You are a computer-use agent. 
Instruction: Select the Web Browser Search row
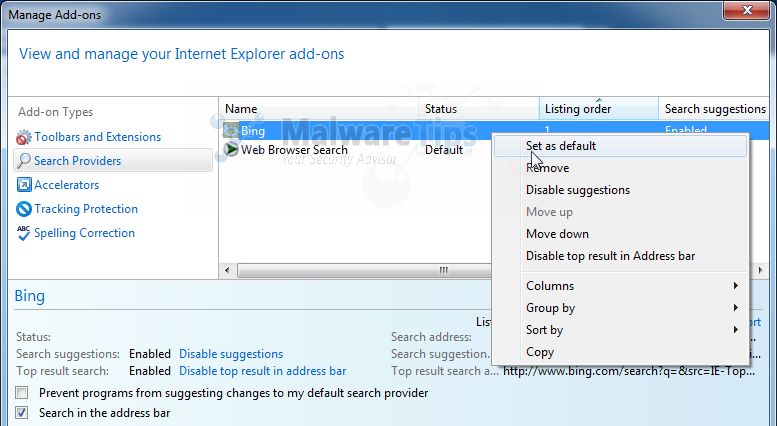294,150
